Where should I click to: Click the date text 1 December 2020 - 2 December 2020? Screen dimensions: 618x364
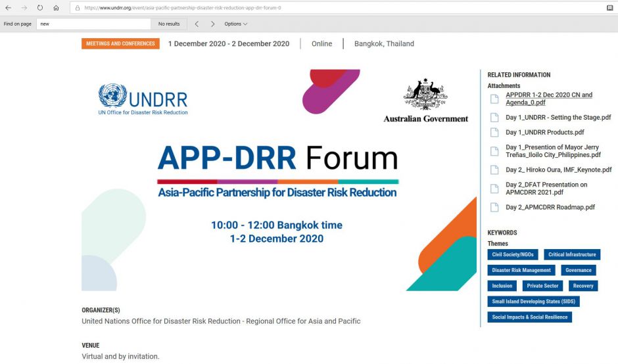click(229, 44)
